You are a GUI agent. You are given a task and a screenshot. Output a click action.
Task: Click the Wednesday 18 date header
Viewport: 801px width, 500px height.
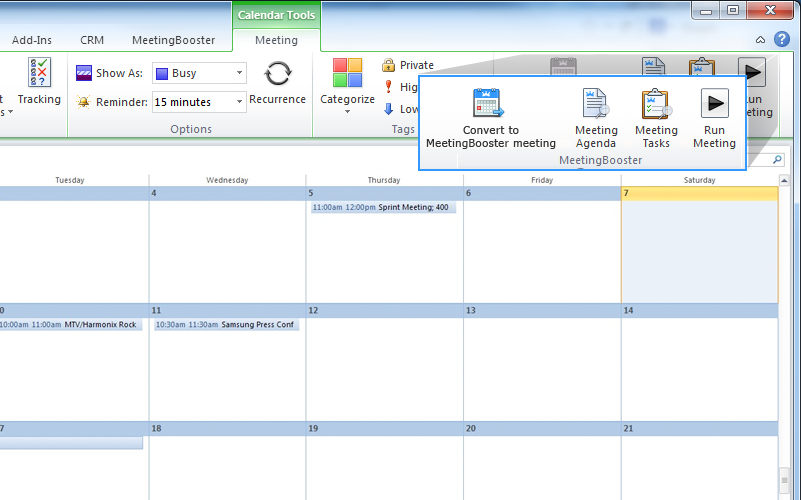pyautogui.click(x=227, y=428)
